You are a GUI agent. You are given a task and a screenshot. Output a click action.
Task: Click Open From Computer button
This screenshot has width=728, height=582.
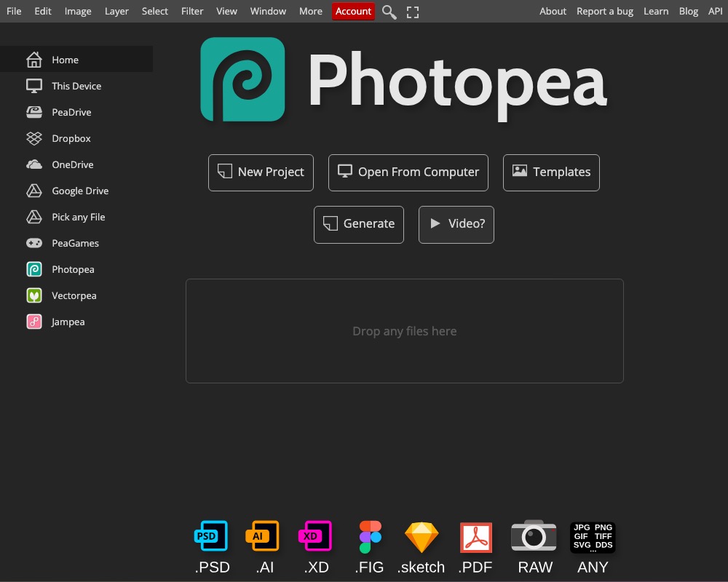408,172
